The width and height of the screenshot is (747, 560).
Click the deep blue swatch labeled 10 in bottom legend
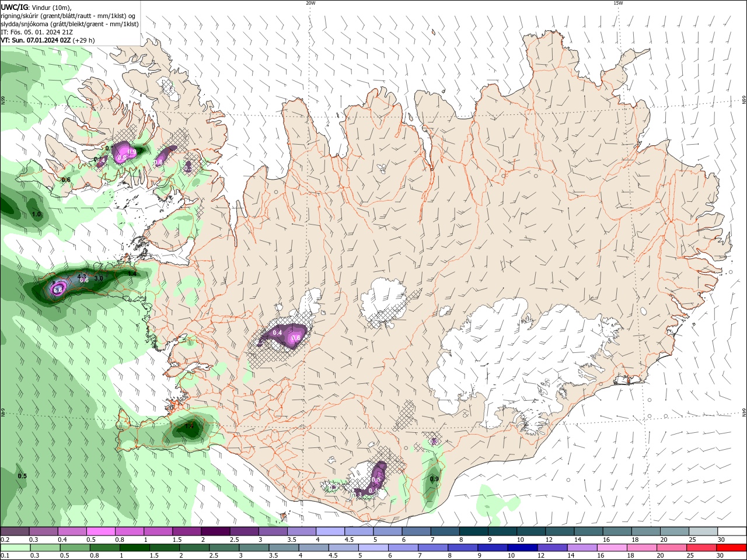pos(522,548)
